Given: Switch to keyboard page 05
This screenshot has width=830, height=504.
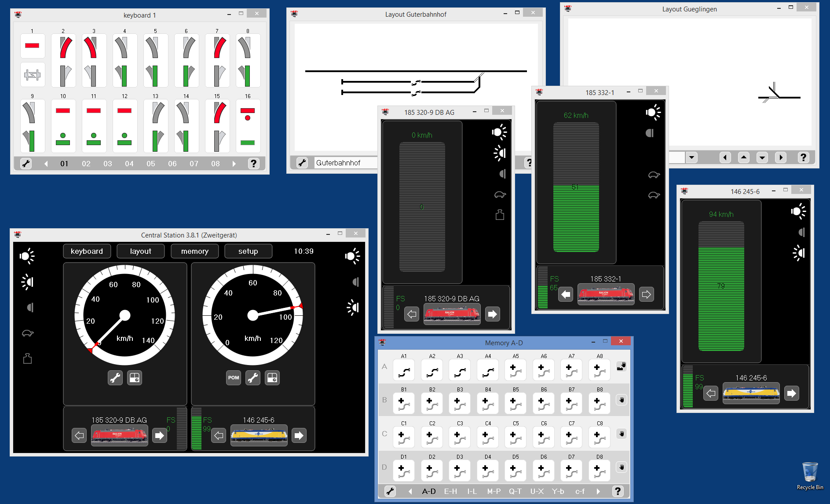Looking at the screenshot, I should (151, 164).
